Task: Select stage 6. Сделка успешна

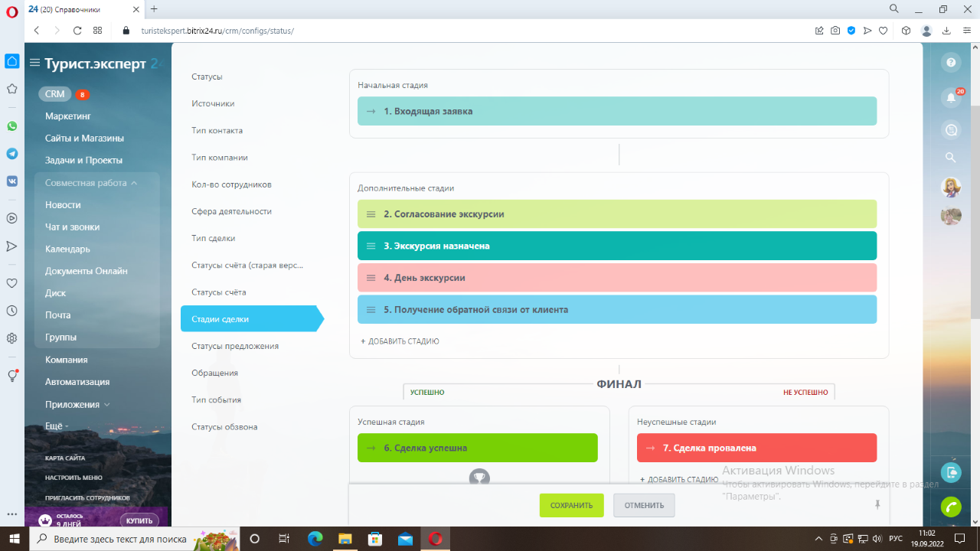Action: [x=477, y=448]
